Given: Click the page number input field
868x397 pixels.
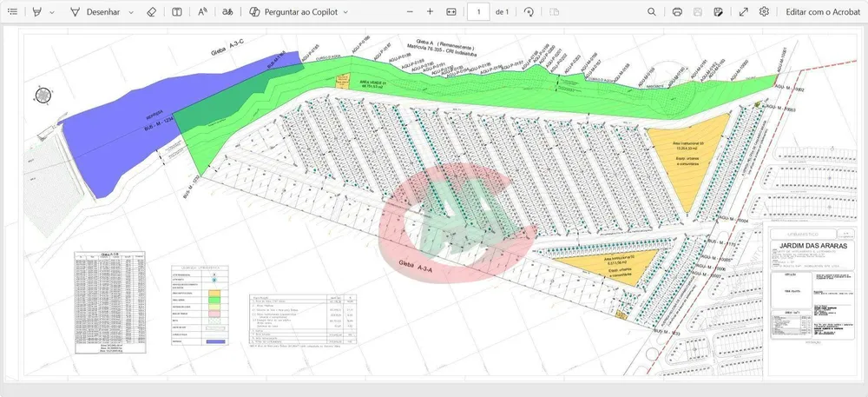Looking at the screenshot, I should [x=478, y=11].
